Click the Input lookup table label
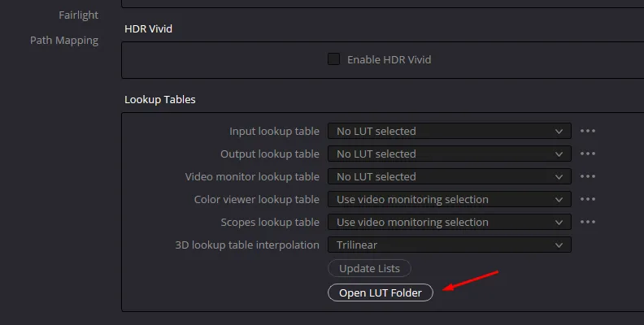This screenshot has height=325, width=644. (x=274, y=131)
